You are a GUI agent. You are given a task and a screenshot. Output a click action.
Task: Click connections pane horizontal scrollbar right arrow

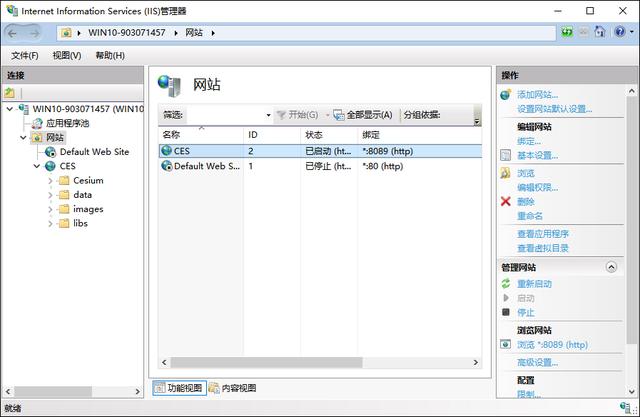click(x=138, y=392)
